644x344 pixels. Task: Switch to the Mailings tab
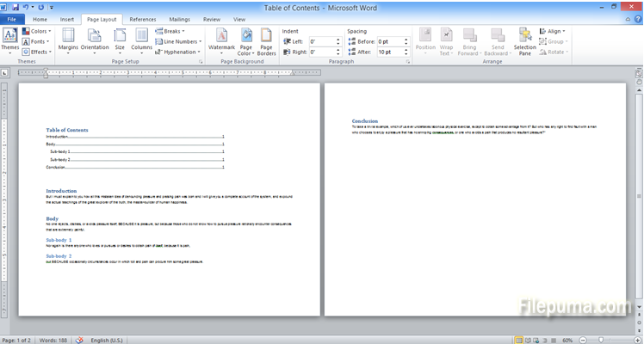[179, 18]
